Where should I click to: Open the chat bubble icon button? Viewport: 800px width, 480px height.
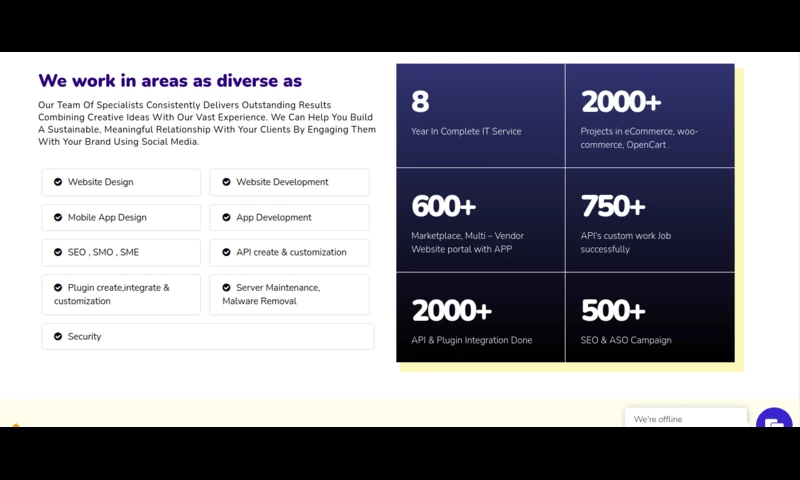pos(773,421)
